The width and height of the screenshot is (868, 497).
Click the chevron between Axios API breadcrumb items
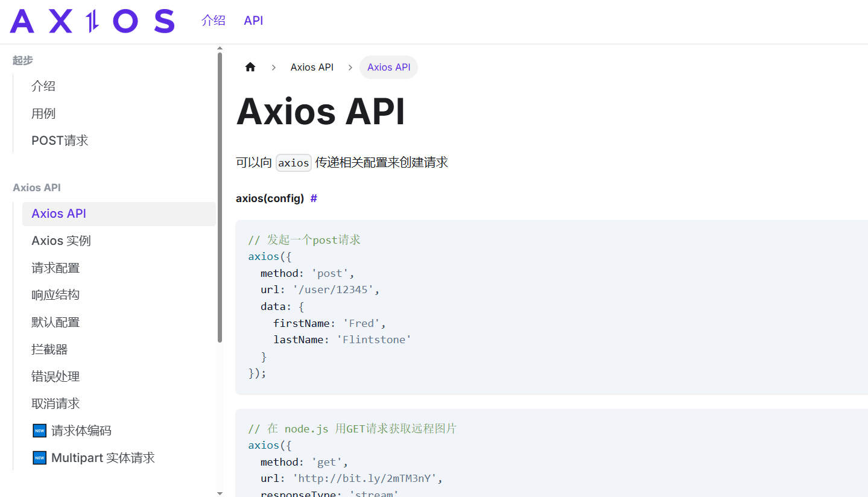[350, 67]
